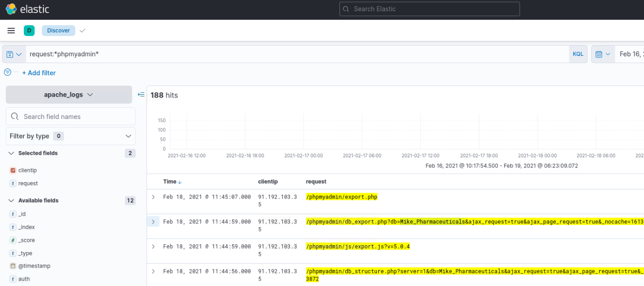Click the Discover breadcrumb tab

click(x=59, y=31)
